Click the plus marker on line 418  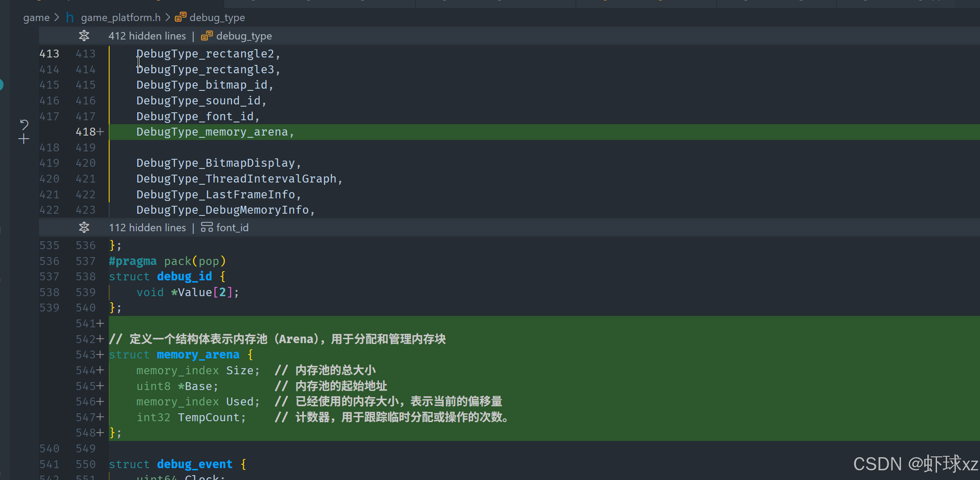tap(100, 132)
